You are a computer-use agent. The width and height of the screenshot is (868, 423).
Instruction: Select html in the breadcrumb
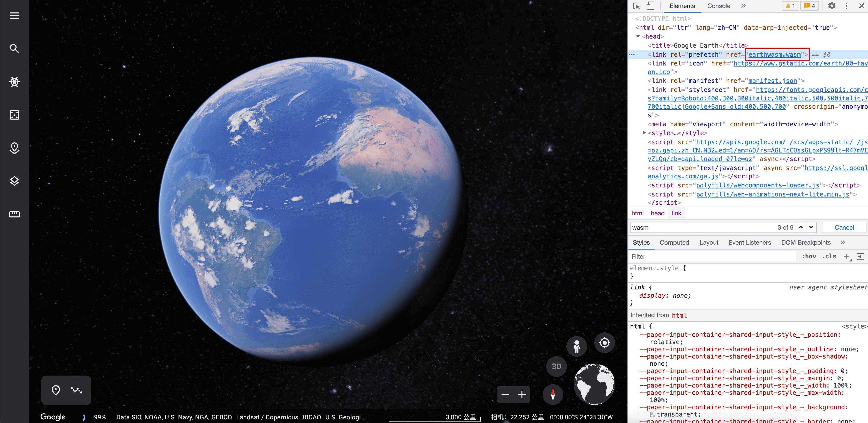[x=637, y=214]
